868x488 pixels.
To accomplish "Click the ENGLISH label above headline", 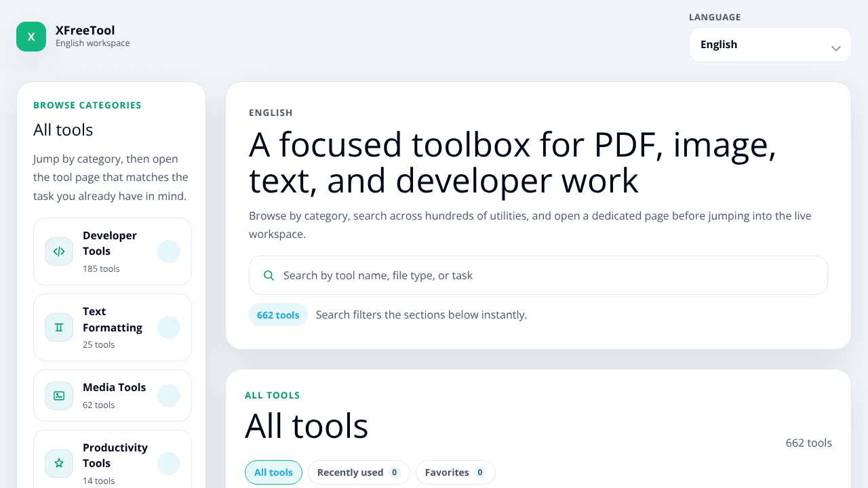I will click(271, 113).
